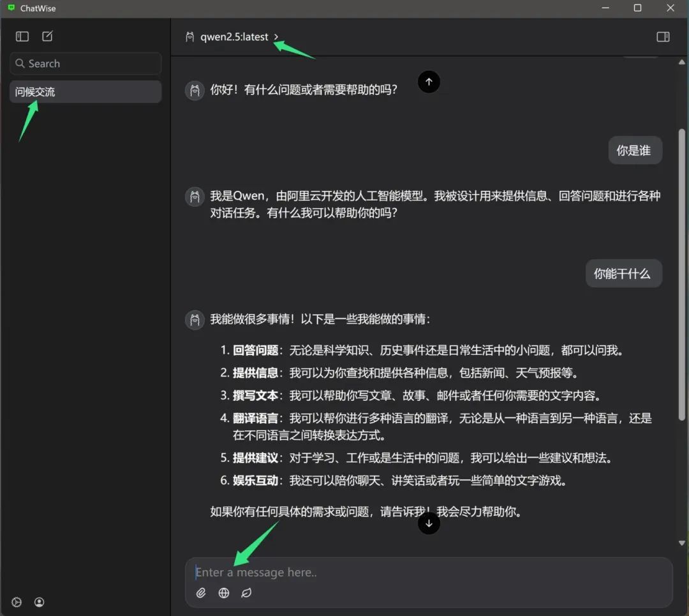The height and width of the screenshot is (616, 689).
Task: Click the user message 你能干什么
Action: [623, 273]
